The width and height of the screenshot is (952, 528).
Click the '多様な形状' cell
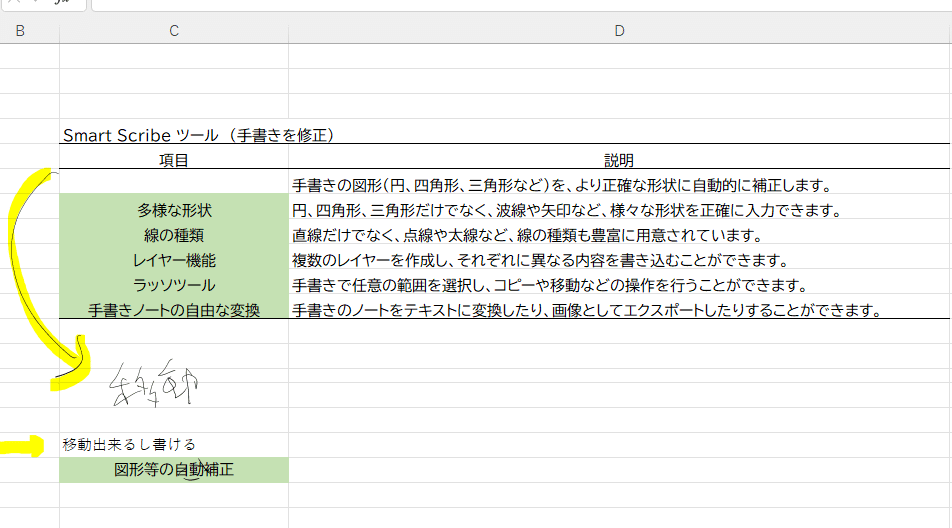(174, 210)
